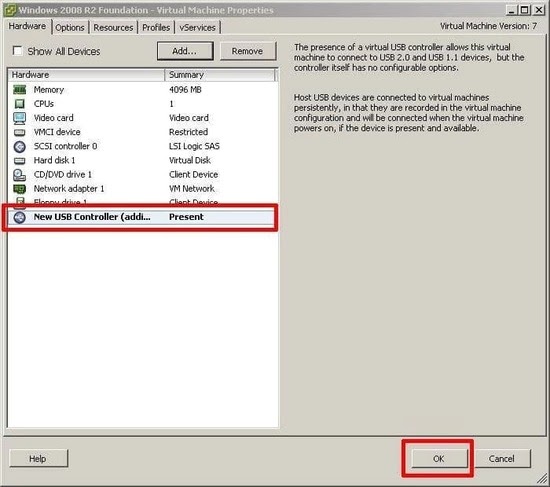Select the Memory hardware icon
550x487 pixels.
(20, 90)
